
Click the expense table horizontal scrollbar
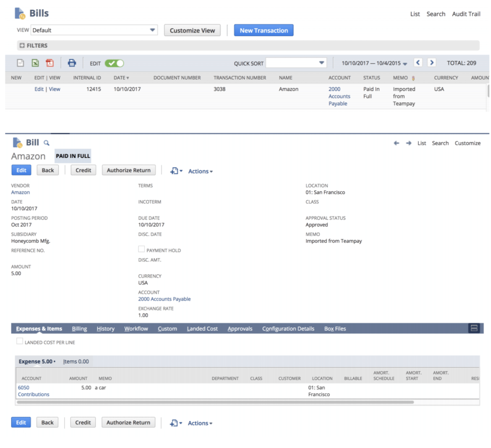point(215,402)
